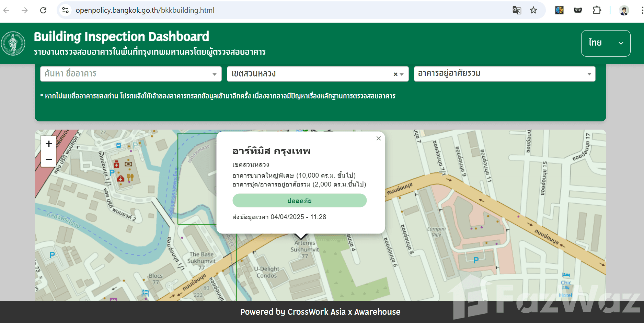Clear the เขตสวนหลวง district selection
Image resolution: width=644 pixels, height=323 pixels.
(395, 74)
